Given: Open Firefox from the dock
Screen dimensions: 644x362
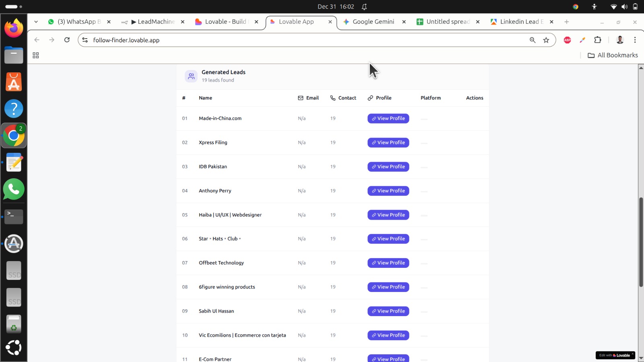Looking at the screenshot, I should 14,28.
